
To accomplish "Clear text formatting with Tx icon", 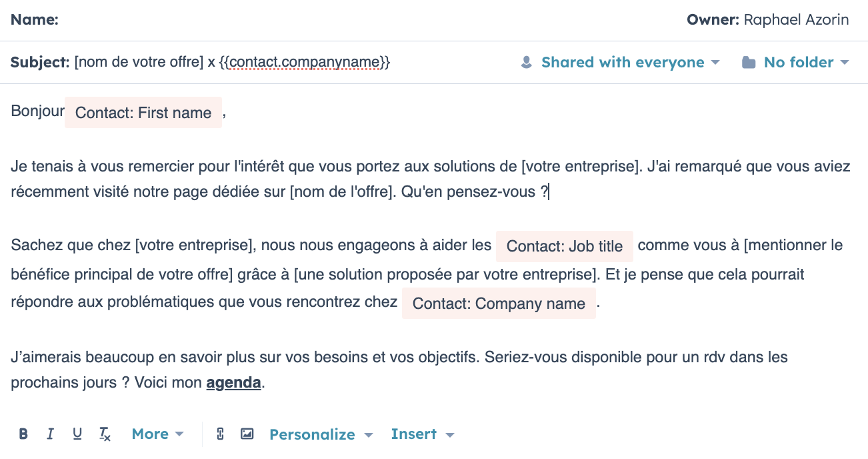I will pos(105,434).
